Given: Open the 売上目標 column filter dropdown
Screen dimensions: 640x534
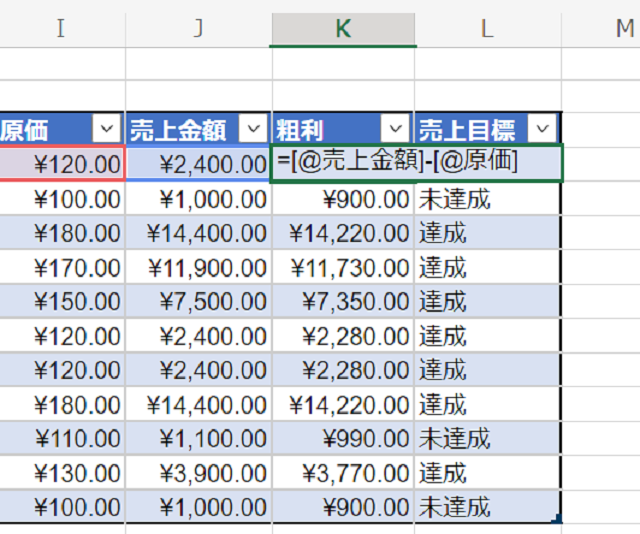Looking at the screenshot, I should (543, 129).
